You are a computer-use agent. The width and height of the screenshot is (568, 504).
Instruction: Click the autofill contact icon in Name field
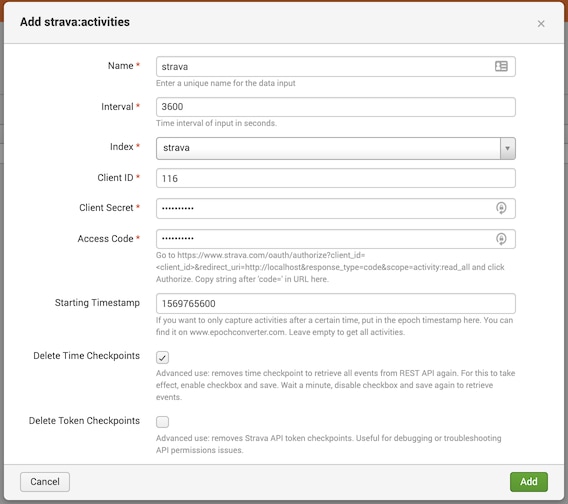[501, 66]
